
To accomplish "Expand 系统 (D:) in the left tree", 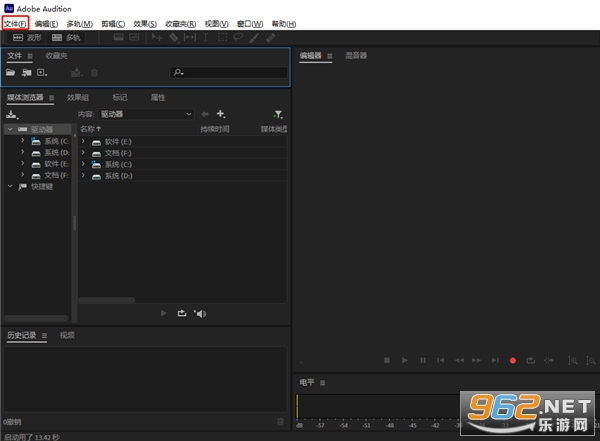I will (x=23, y=152).
